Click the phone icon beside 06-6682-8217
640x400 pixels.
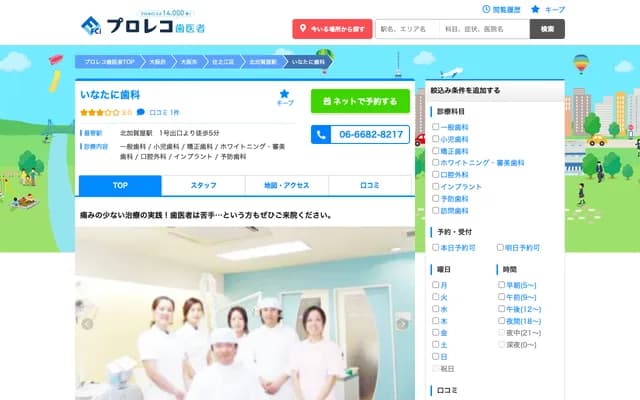321,135
